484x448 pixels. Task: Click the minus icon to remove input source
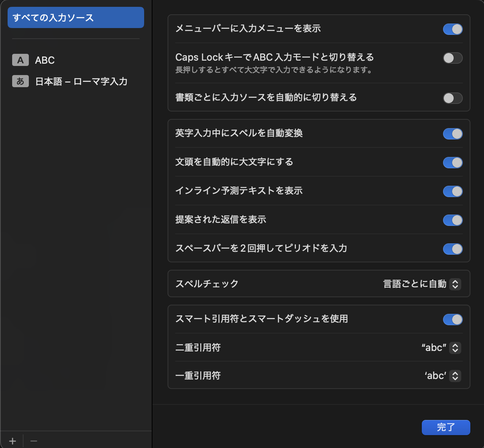point(34,441)
